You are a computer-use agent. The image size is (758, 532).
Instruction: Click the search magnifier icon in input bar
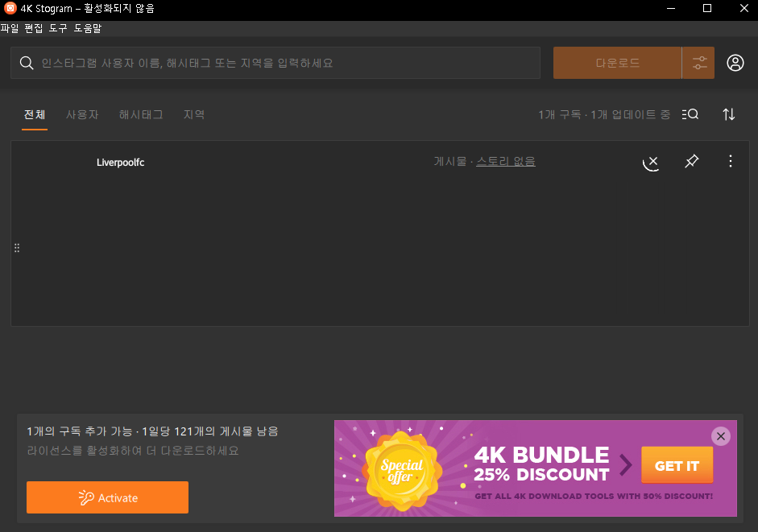[x=27, y=63]
